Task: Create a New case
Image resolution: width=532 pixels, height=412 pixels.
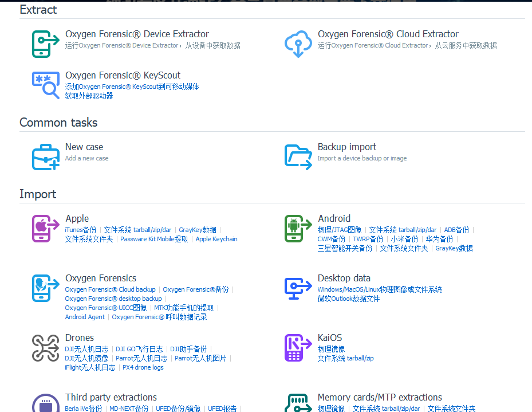Action: [45, 156]
